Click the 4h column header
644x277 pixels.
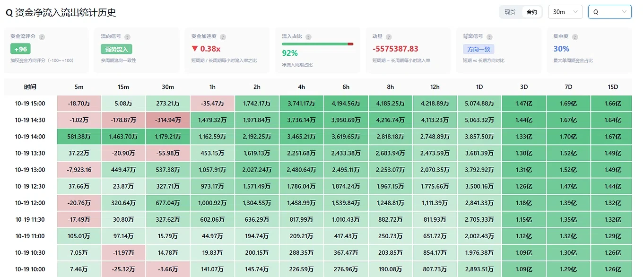[302, 87]
